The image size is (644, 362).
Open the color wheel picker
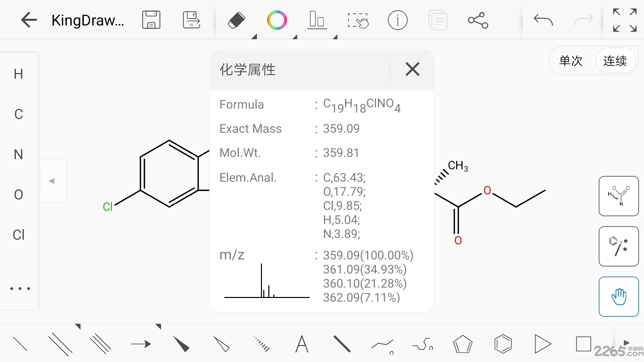click(x=277, y=20)
